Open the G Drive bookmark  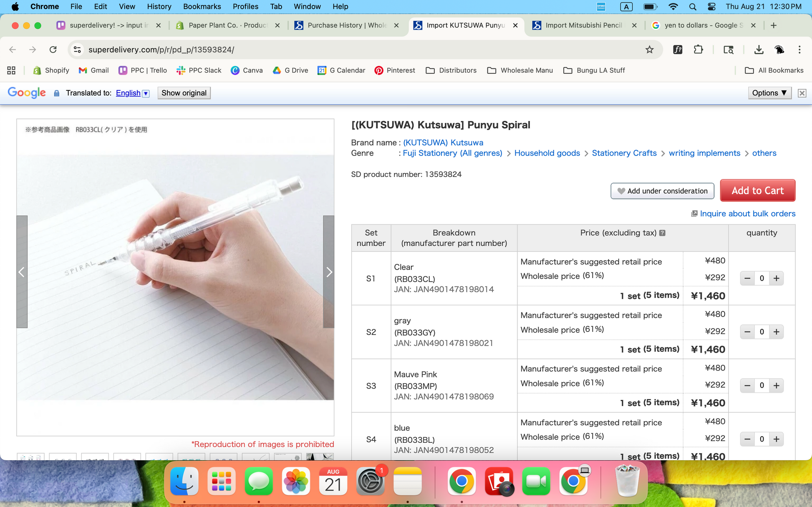click(x=290, y=70)
